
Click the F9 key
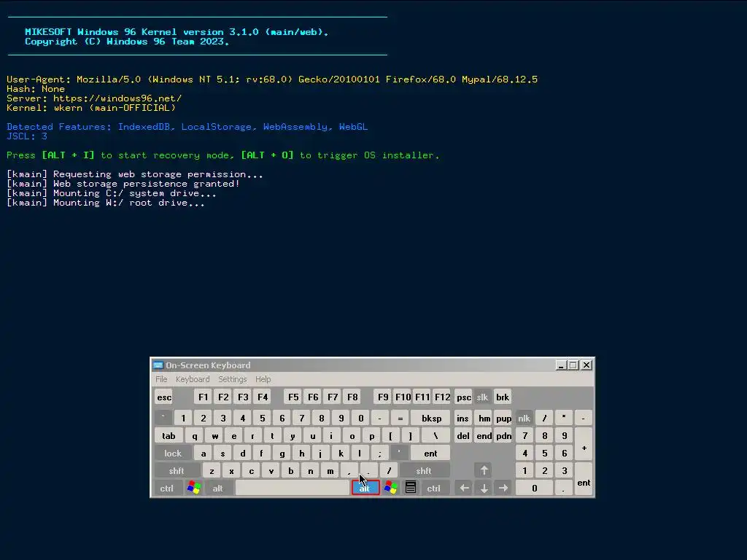coord(382,397)
